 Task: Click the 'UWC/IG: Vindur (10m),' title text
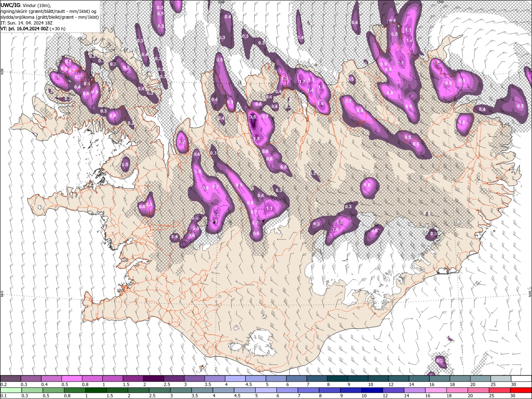(x=26, y=5)
